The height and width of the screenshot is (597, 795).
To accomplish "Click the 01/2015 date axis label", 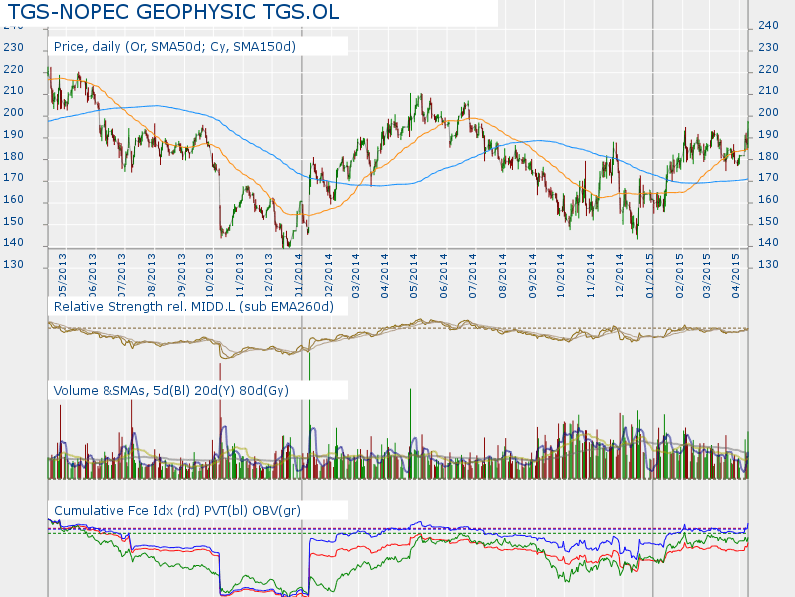I will click(649, 275).
